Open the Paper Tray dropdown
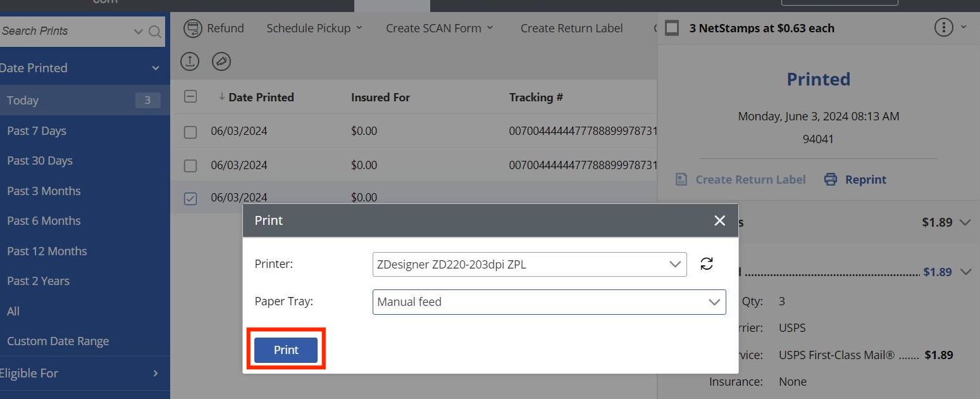This screenshot has width=980, height=399. pos(549,302)
